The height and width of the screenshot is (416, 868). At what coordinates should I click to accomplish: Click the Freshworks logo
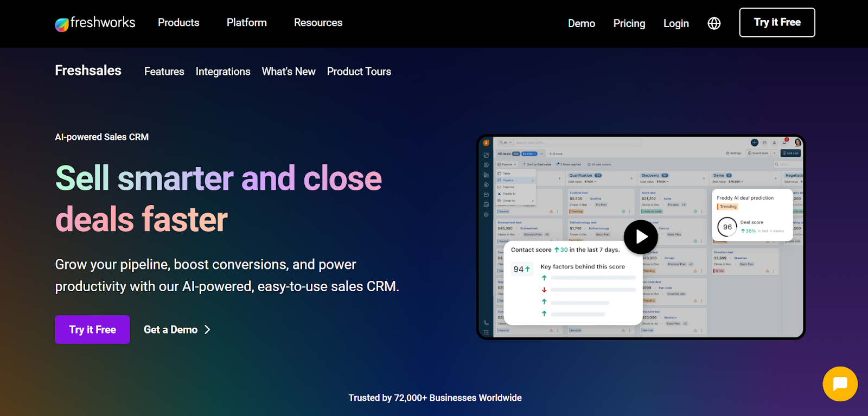pyautogui.click(x=95, y=23)
